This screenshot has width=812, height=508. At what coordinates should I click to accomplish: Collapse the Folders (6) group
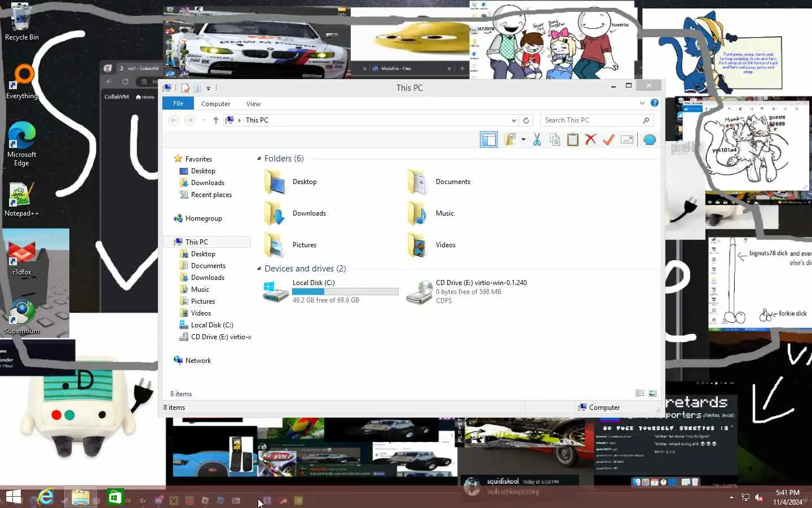259,159
